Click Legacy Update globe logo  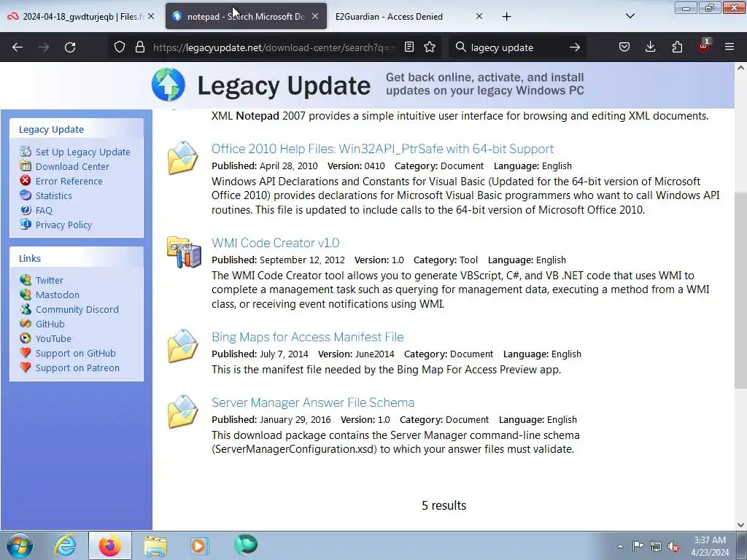(169, 85)
